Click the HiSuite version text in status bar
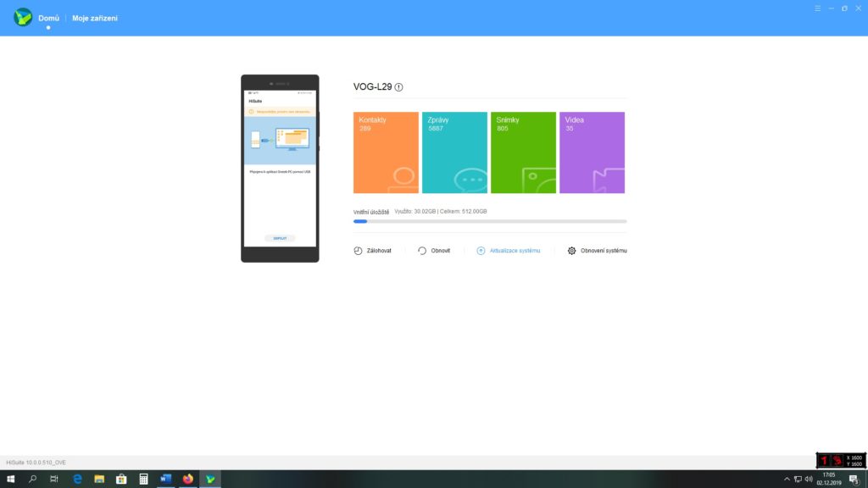The height and width of the screenshot is (488, 868). (36, 463)
